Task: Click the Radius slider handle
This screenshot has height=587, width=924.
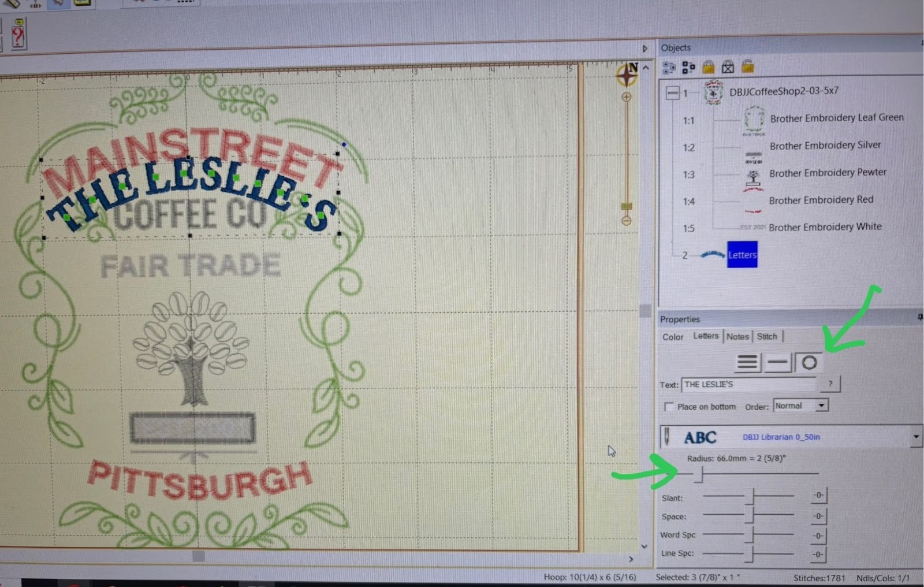Action: 699,474
